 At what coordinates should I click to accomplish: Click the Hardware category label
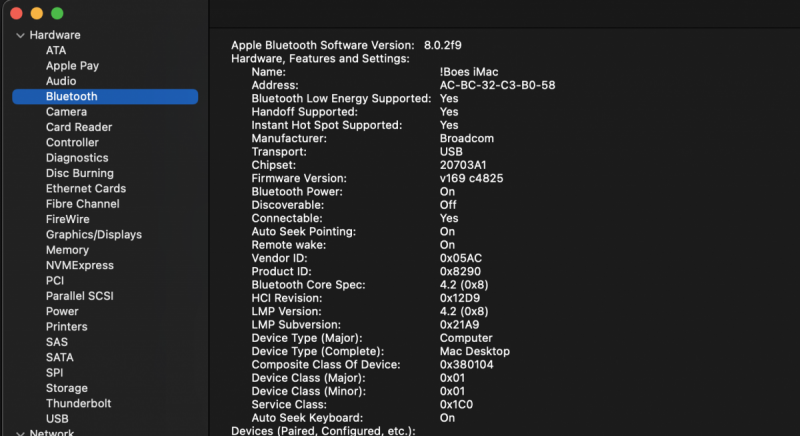pyautogui.click(x=55, y=35)
